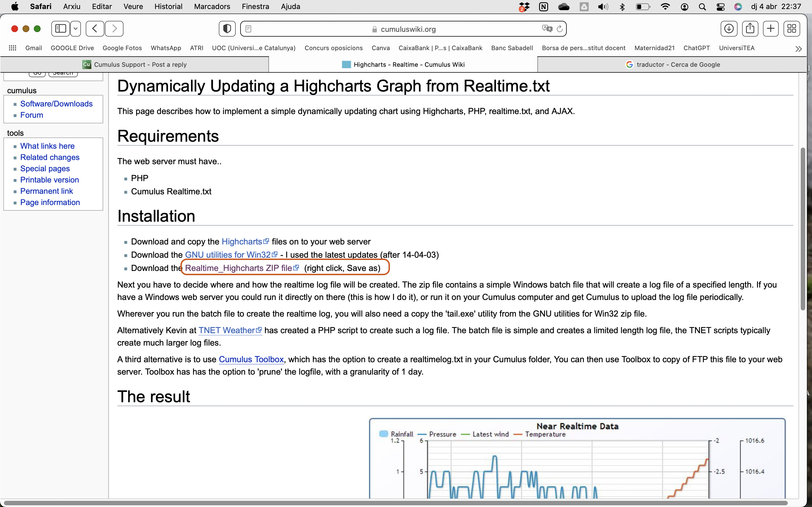Show the tab overview grid icon
The width and height of the screenshot is (812, 507).
[791, 28]
